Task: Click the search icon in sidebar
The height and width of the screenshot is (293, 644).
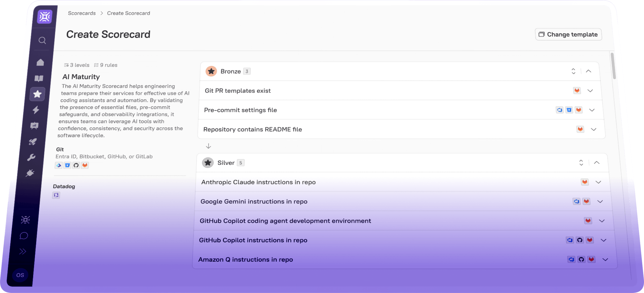Action: 42,40
